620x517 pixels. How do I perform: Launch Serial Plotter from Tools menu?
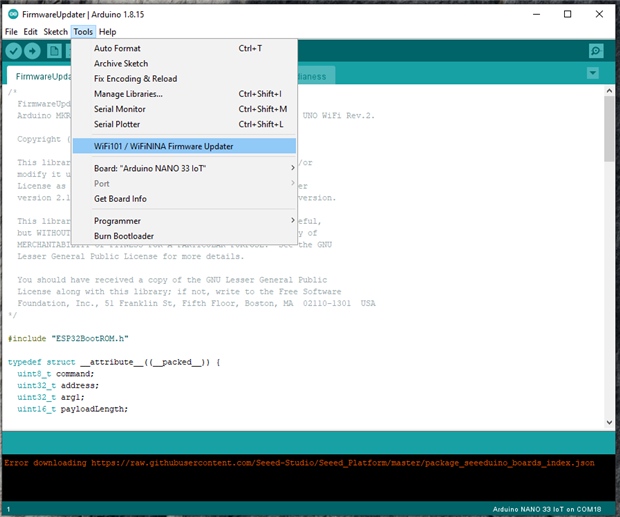coord(117,124)
